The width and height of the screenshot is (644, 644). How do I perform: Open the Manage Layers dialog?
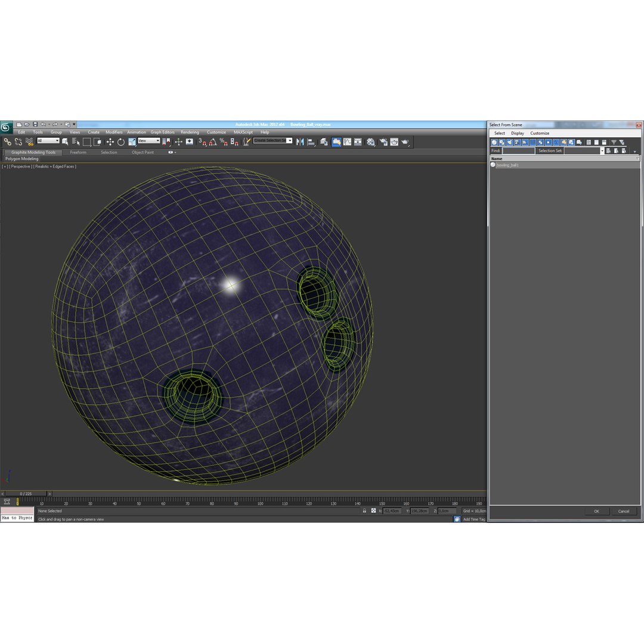324,142
